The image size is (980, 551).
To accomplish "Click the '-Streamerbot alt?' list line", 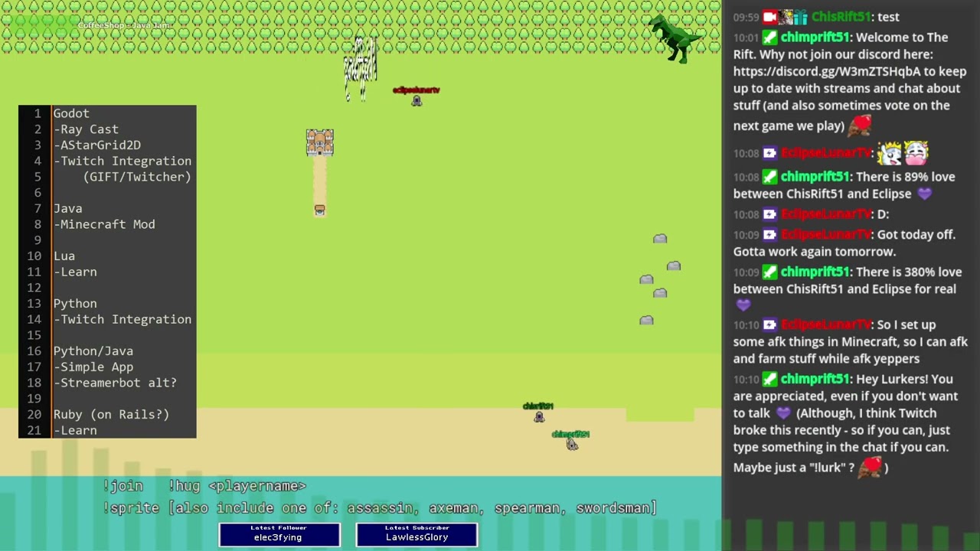I will [x=115, y=383].
